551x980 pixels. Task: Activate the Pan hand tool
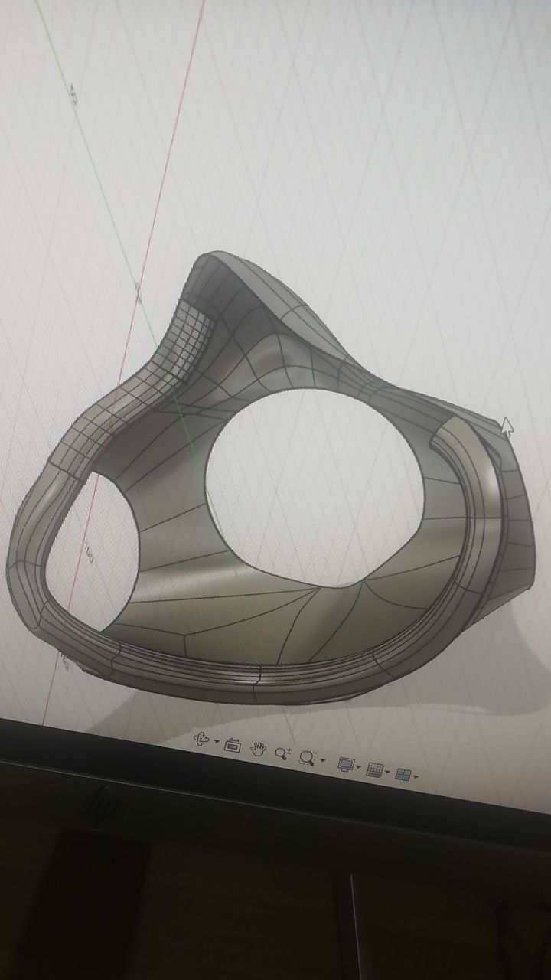(x=258, y=749)
